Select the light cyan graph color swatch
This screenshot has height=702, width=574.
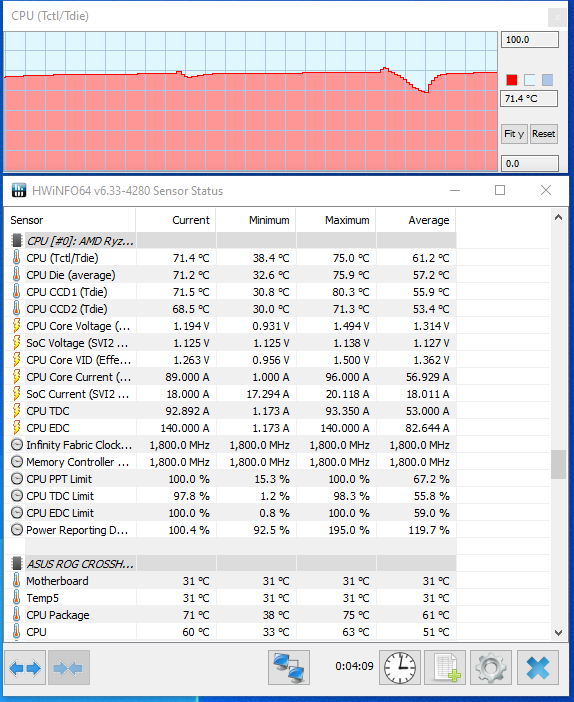tap(529, 80)
